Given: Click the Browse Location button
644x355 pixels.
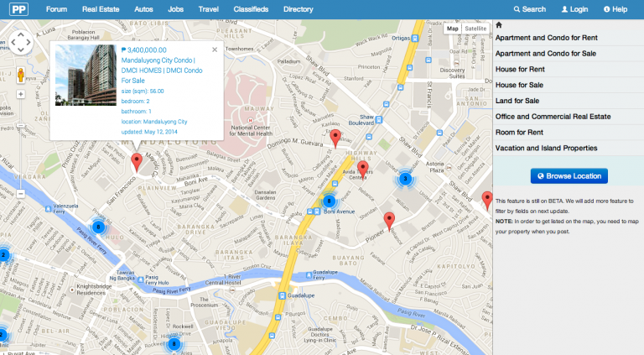Looking at the screenshot, I should [x=569, y=176].
